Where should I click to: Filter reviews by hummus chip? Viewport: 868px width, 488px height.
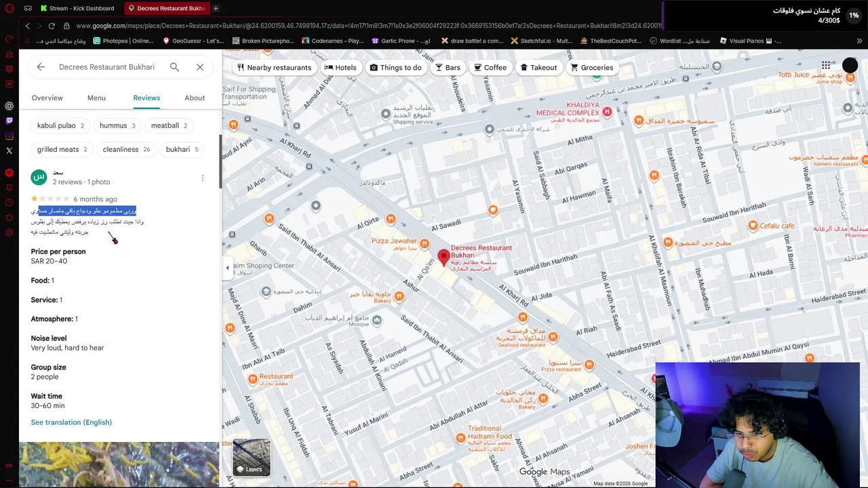point(117,125)
